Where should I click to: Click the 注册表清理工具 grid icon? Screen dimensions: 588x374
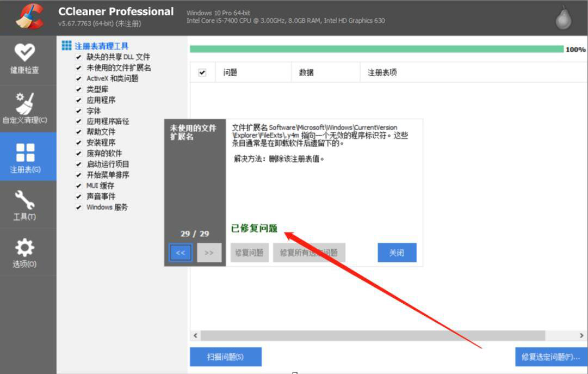coord(66,46)
